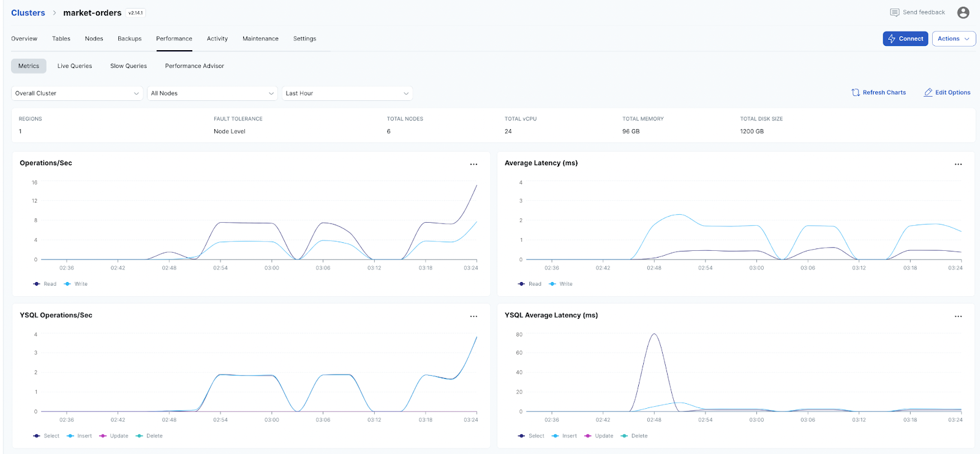Switch to the Slow Queries sub-tab
Viewport: 980px width, 454px height.
(128, 66)
